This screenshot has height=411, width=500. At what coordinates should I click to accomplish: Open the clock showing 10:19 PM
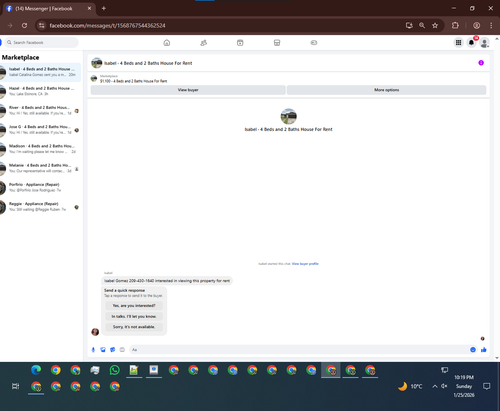click(464, 386)
